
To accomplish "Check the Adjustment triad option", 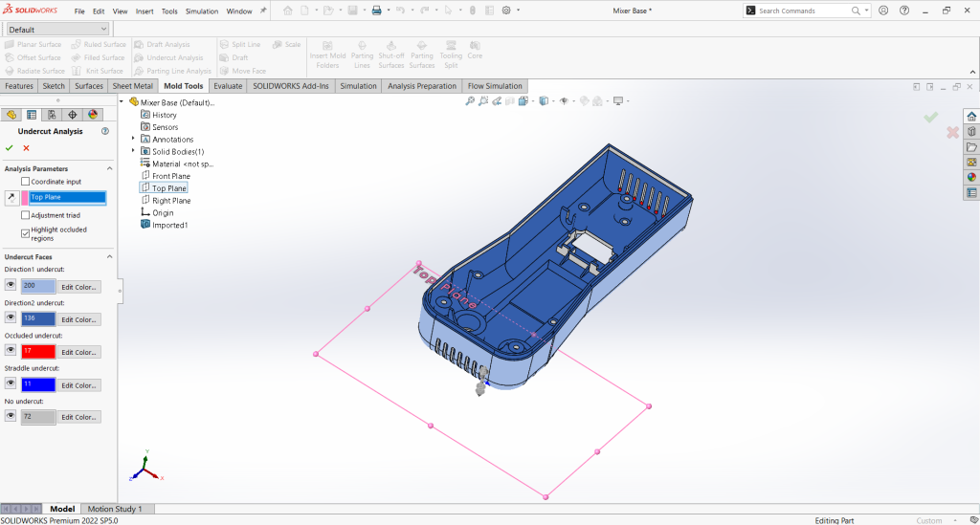I will [x=26, y=215].
